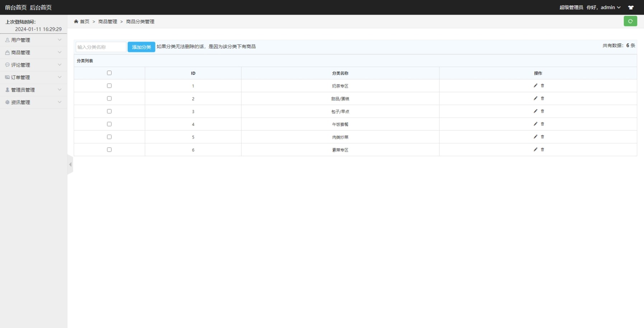Select the checkbox in the 甜品/蛋糕 row
The image size is (644, 328).
coord(109,98)
